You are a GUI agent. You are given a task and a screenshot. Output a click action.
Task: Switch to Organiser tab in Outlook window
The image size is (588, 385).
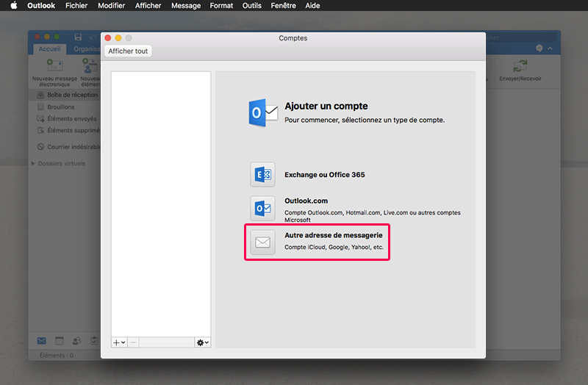[x=87, y=49]
